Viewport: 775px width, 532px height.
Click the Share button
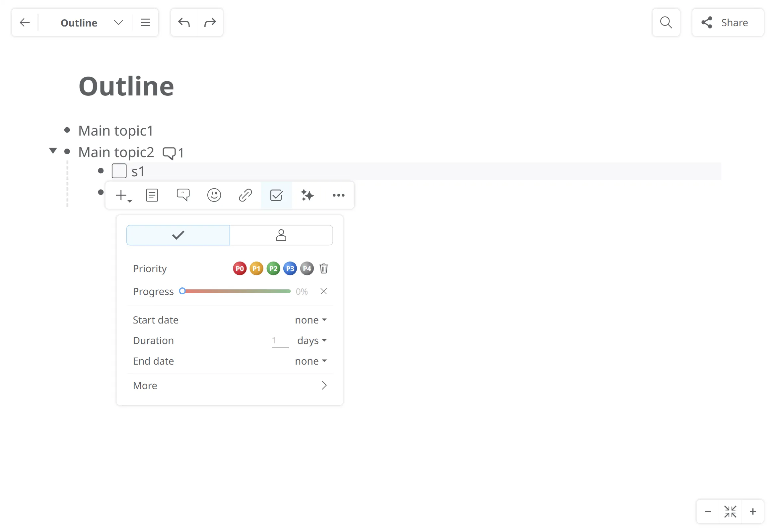pos(728,23)
